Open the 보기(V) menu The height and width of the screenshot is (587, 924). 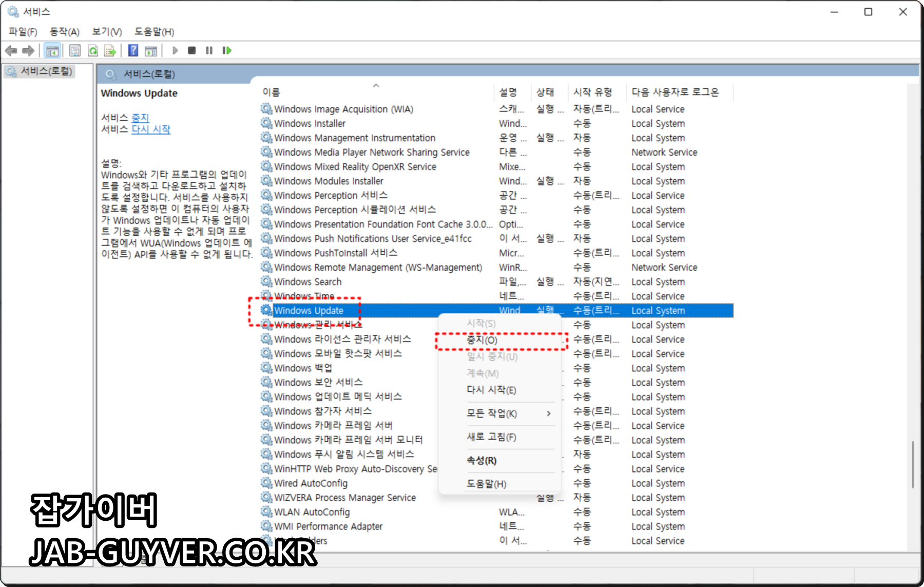click(107, 32)
